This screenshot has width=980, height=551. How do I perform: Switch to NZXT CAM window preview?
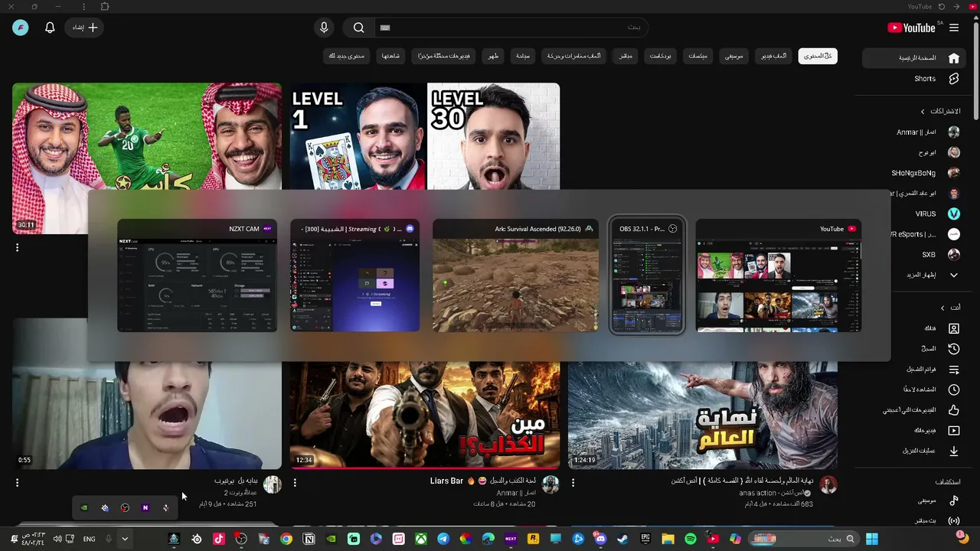pos(198,277)
